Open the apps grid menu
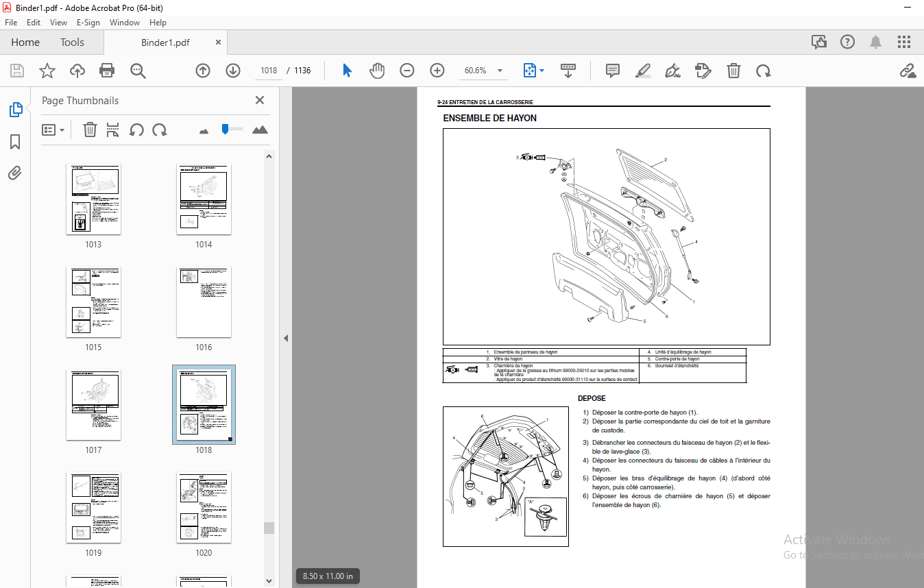Image resolution: width=924 pixels, height=588 pixels. point(903,42)
